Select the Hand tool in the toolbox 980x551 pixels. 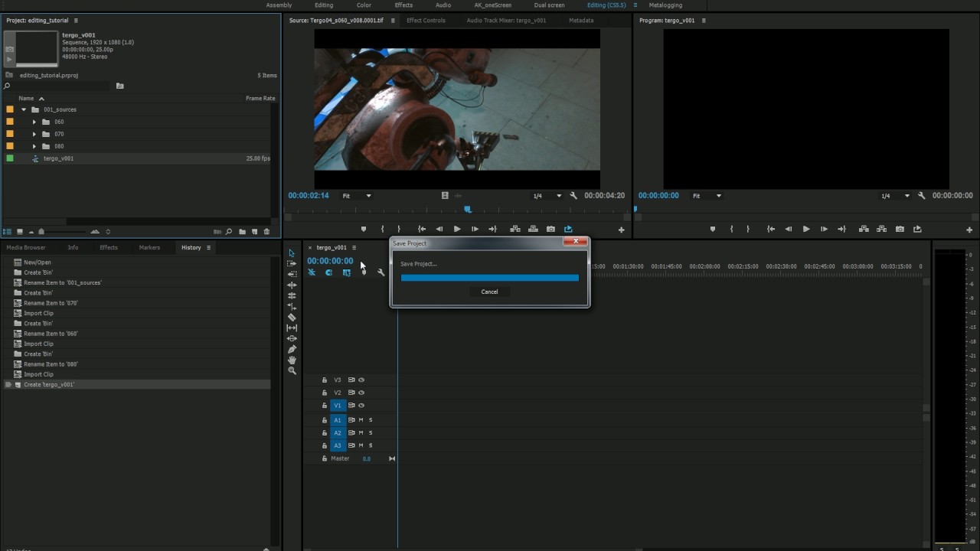pyautogui.click(x=292, y=360)
